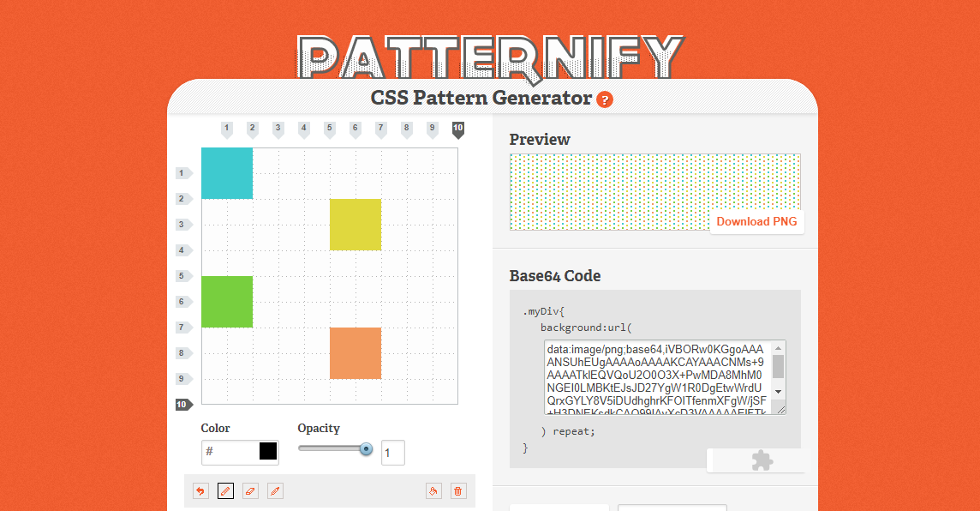The height and width of the screenshot is (511, 980).
Task: Click row marker 4 left of the grid
Action: point(183,250)
